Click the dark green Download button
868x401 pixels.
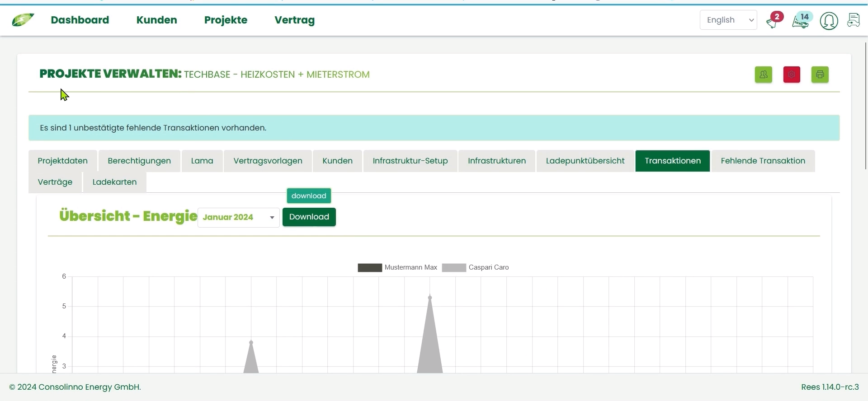point(309,217)
